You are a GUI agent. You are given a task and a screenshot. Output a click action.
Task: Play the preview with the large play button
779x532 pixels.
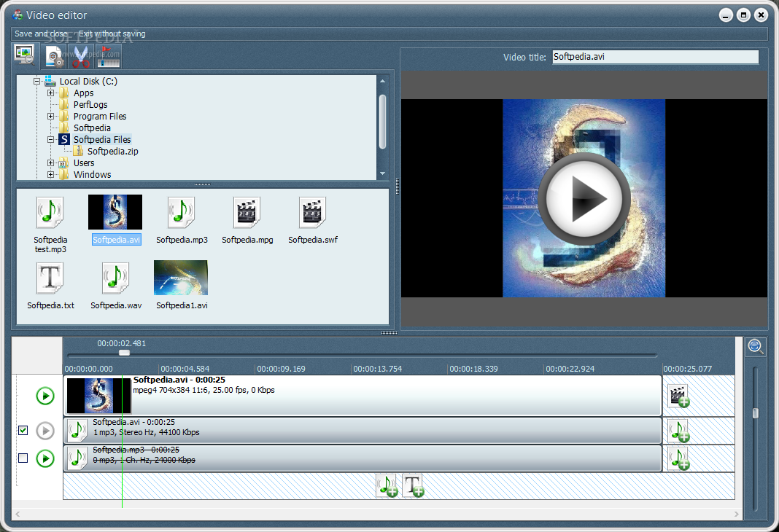pyautogui.click(x=584, y=198)
